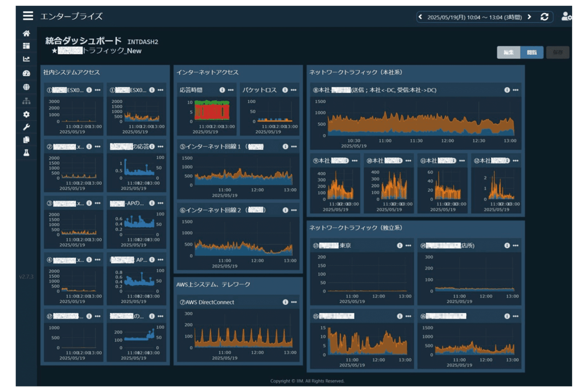Click the インターネットアクセス section heading
The image size is (588, 392).
pos(208,72)
